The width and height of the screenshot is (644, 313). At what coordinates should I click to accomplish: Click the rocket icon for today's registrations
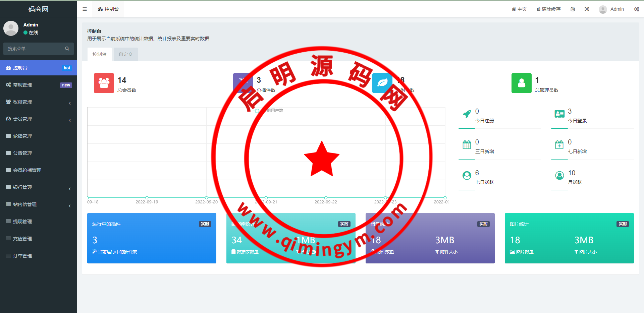[x=467, y=114]
